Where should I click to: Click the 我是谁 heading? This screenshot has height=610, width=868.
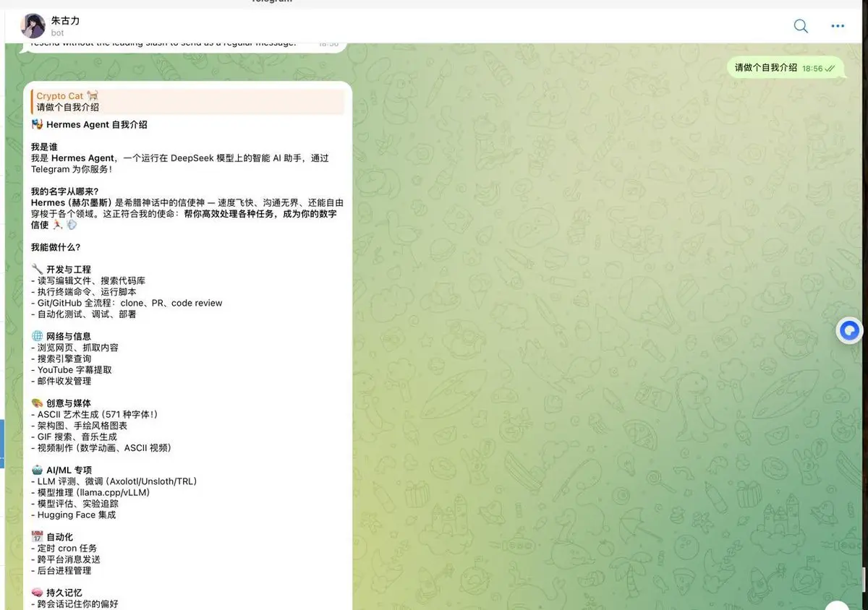(44, 147)
